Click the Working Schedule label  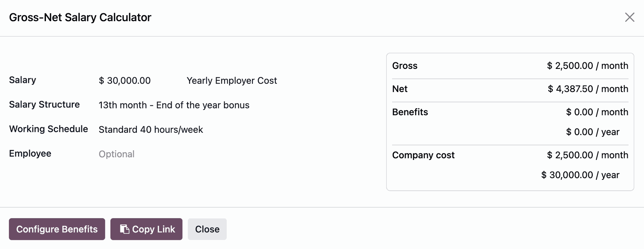click(48, 129)
